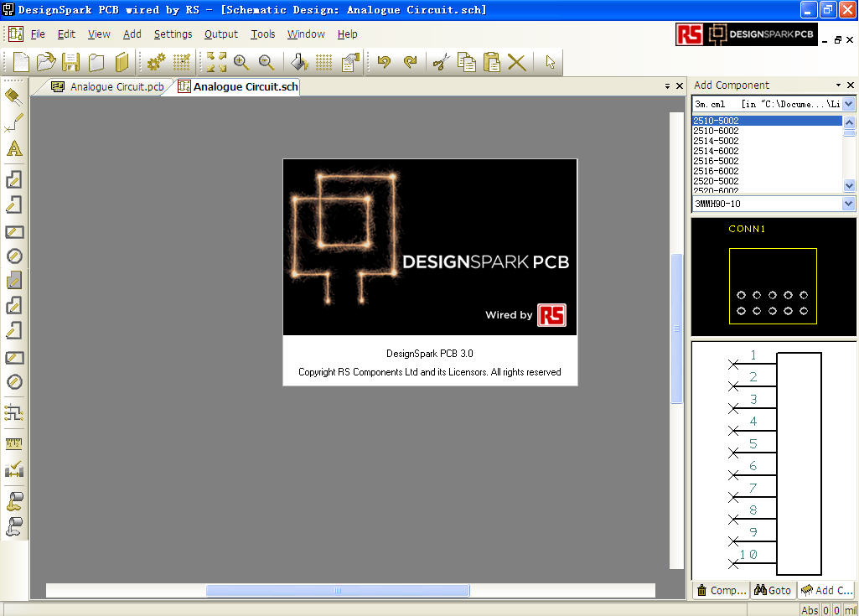Click the Save diskette icon

71,61
